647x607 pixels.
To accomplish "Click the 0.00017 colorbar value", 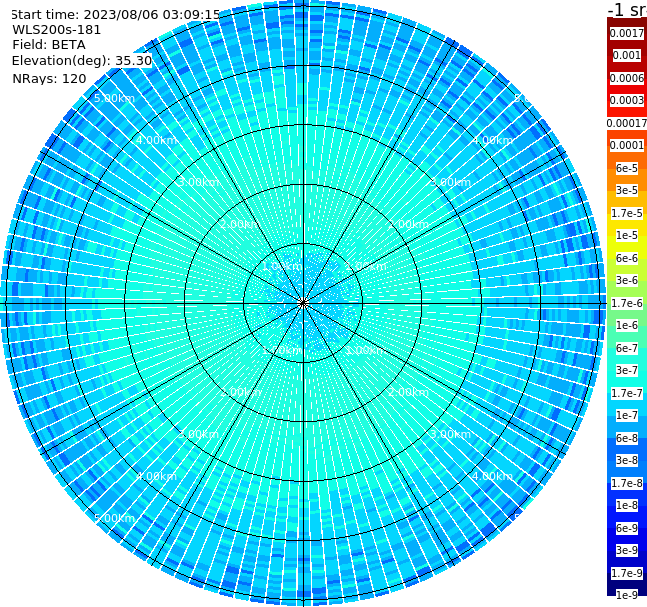I will coord(627,123).
